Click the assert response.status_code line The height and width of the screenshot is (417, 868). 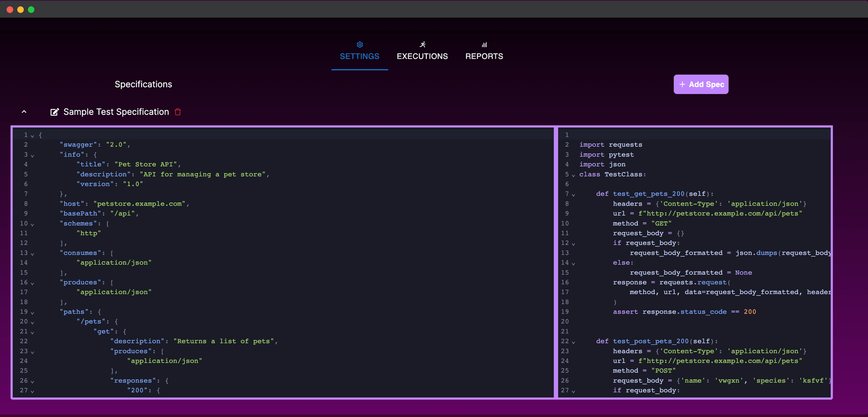pyautogui.click(x=684, y=312)
